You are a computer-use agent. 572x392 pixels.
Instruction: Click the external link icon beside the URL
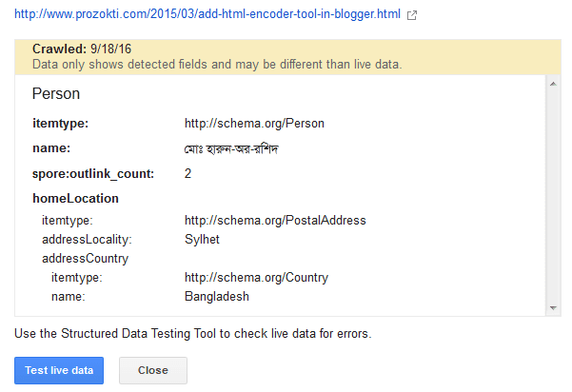coord(411,16)
